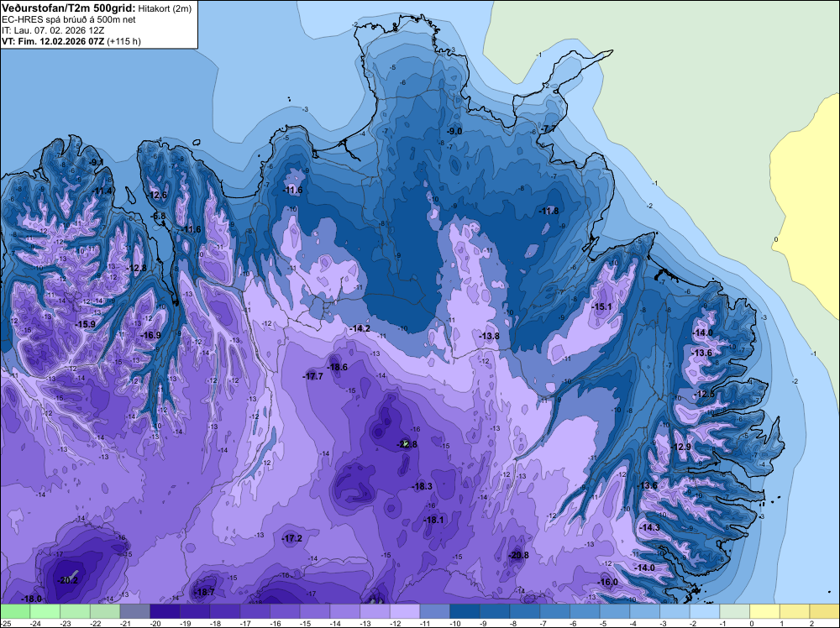
Task: Click the -7.7 temperature label
Action: (x=549, y=129)
